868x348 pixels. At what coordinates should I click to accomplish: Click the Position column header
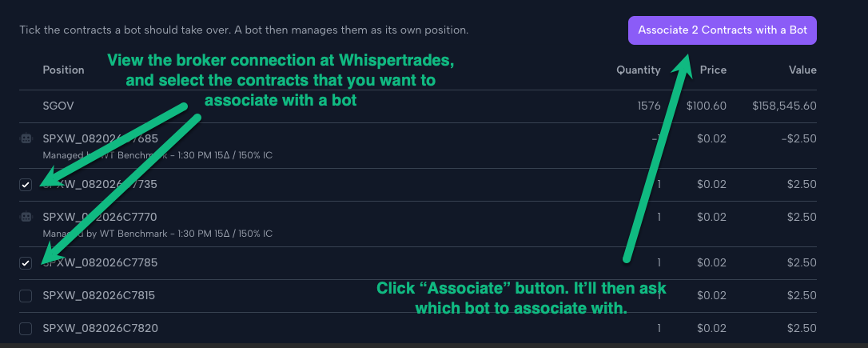64,70
